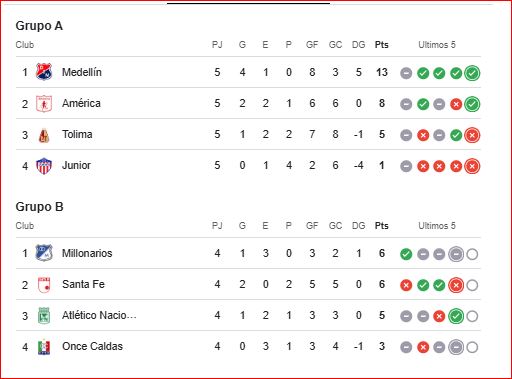Click the Ultimos 5 header in Grupo B

[x=437, y=226]
